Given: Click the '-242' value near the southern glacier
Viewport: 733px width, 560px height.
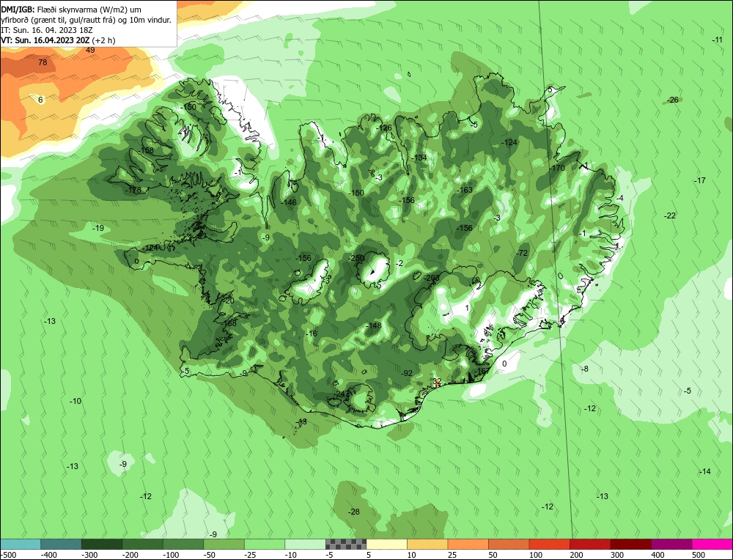Looking at the screenshot, I should pos(342,394).
